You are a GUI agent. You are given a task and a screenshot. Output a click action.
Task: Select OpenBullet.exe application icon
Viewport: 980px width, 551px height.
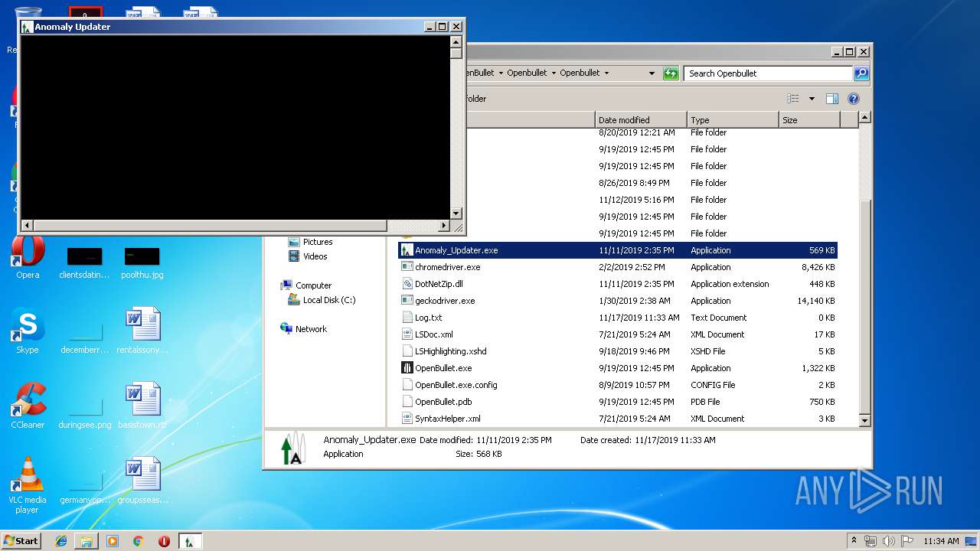point(407,368)
